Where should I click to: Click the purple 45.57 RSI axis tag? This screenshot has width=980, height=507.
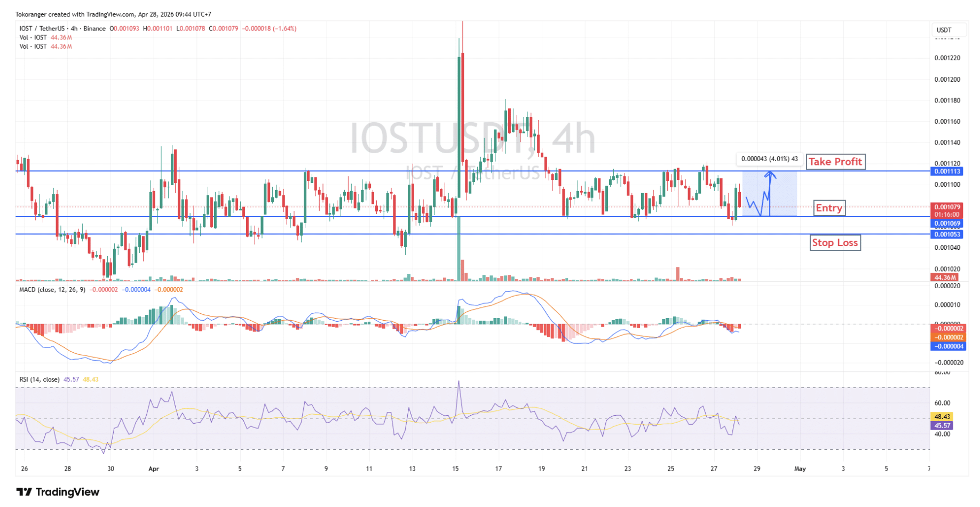tap(942, 426)
